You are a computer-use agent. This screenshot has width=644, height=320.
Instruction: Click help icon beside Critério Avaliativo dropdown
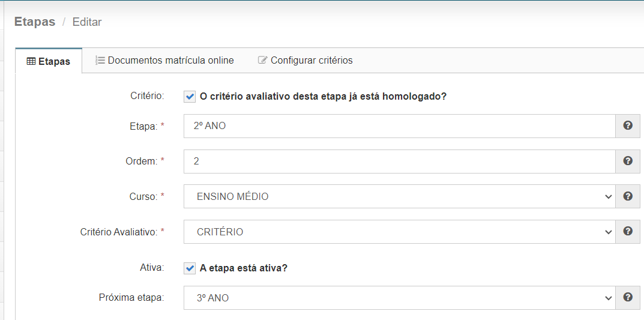pos(628,232)
